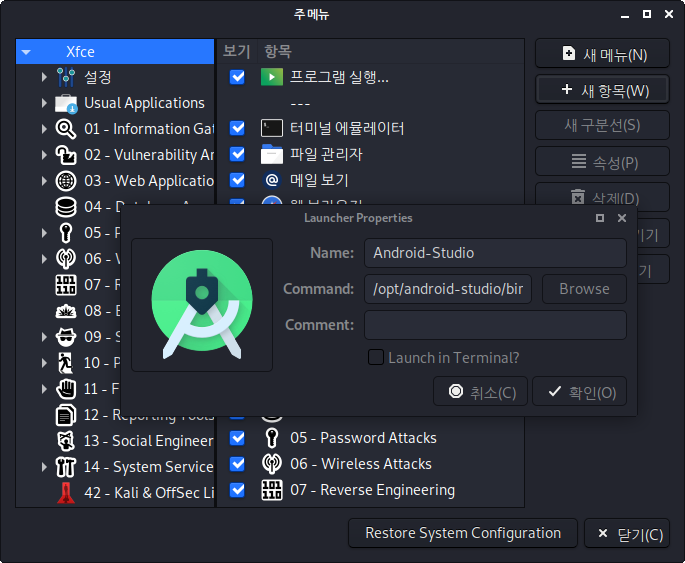Toggle visibility checkbox for 메일 보기
685x563 pixels.
237,180
